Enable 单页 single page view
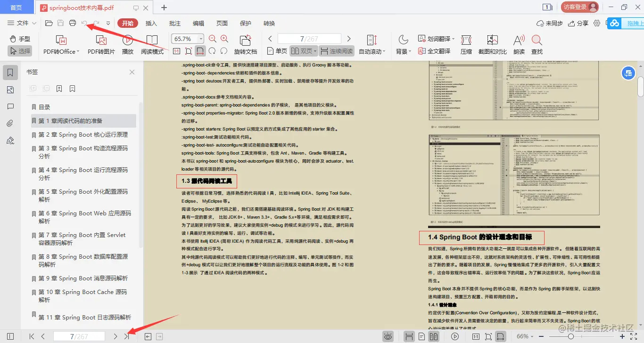 [278, 51]
